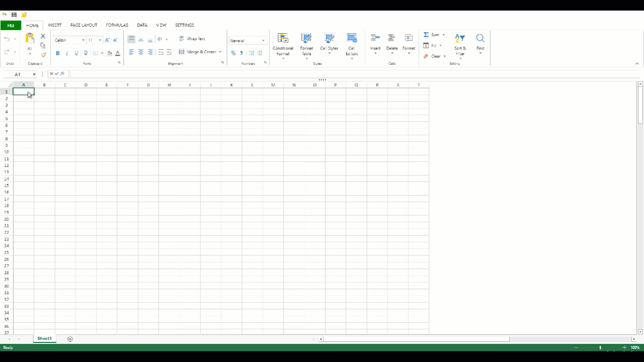Click the green FILE button
The width and height of the screenshot is (644, 362).
point(11,25)
